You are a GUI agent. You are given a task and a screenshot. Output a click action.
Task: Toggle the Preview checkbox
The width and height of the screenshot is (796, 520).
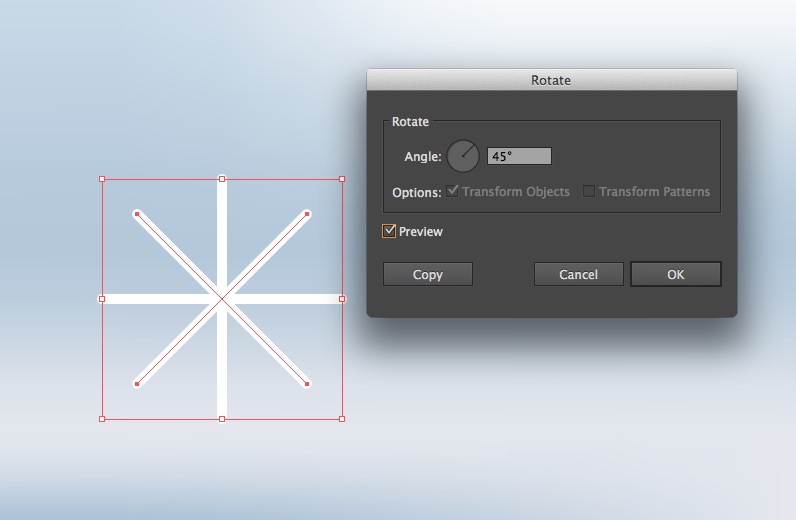pyautogui.click(x=389, y=231)
